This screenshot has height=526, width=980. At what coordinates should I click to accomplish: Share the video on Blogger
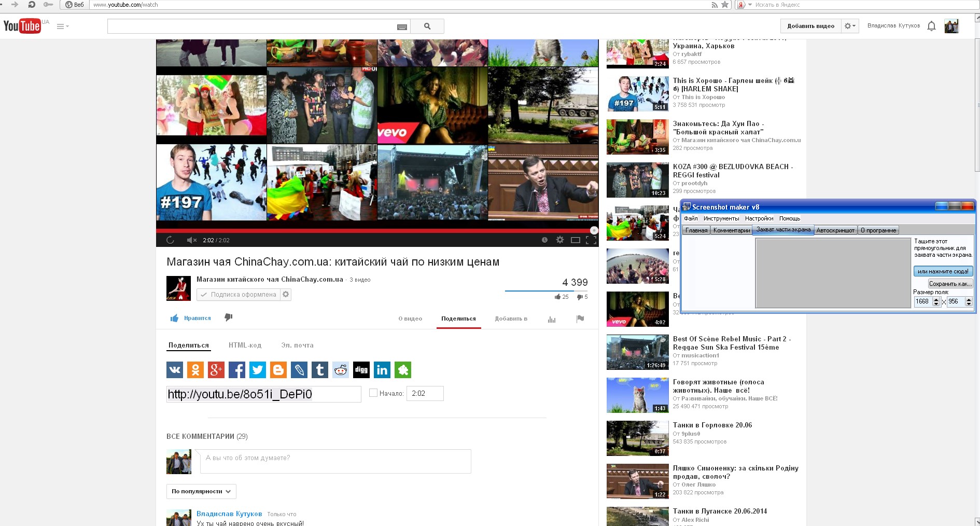[x=278, y=370]
